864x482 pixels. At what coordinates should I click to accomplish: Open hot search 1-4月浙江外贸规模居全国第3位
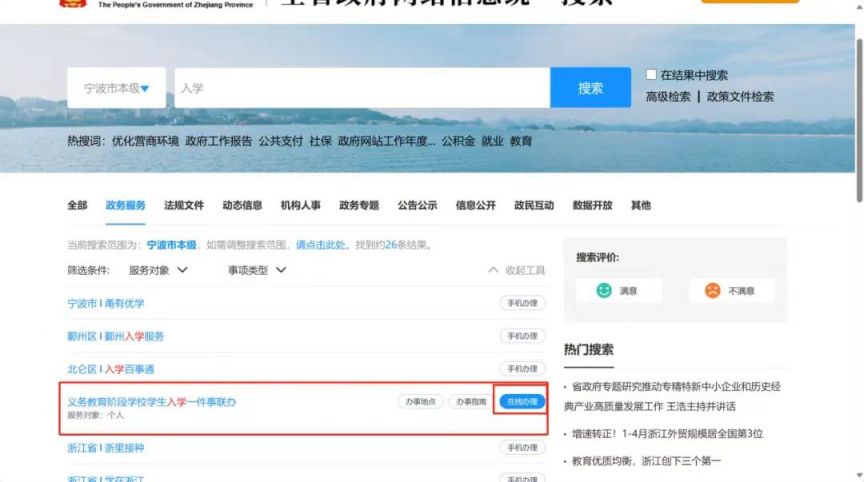(x=667, y=434)
